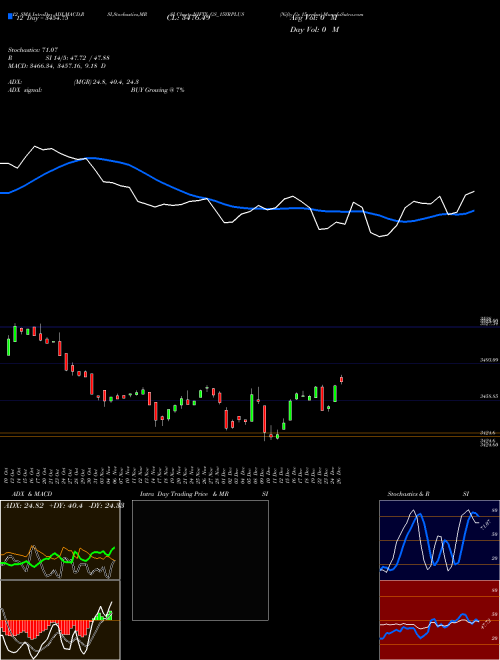Image resolution: width=500 pixels, height=660 pixels.
Task: Click the Stochastics oscillator sub-chart
Action: click(439, 540)
